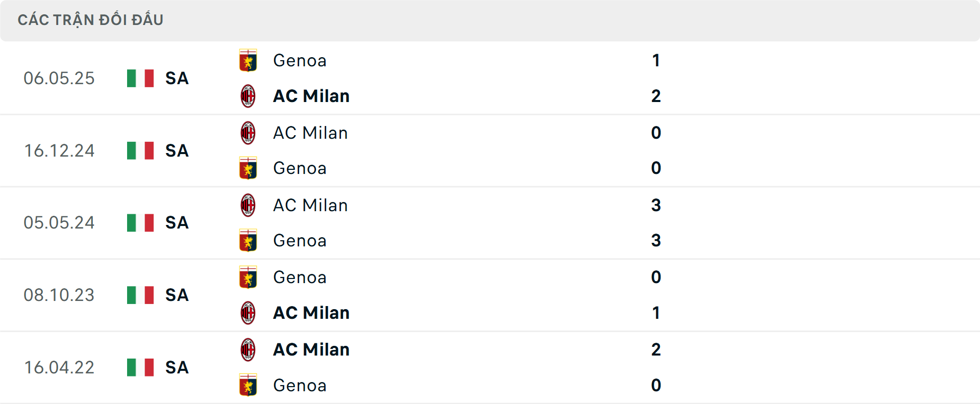
Task: Click the SA label in the 08.10.23 row
Action: click(176, 295)
